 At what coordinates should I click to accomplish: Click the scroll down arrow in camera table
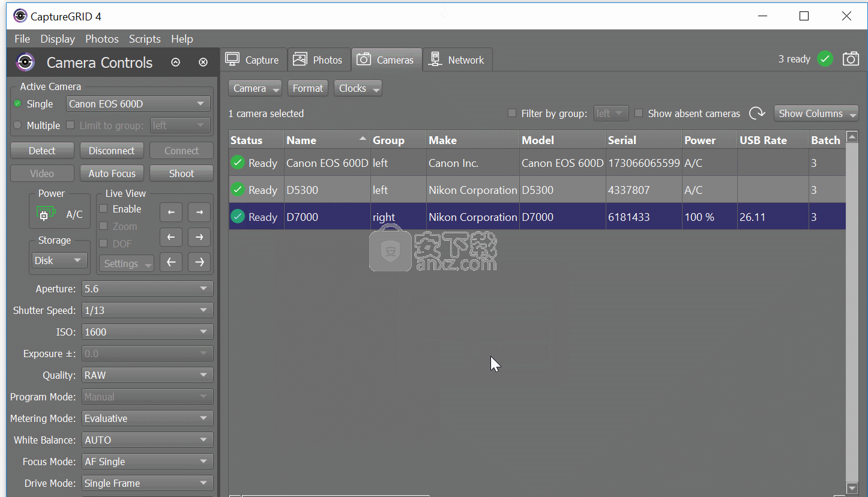click(x=852, y=489)
